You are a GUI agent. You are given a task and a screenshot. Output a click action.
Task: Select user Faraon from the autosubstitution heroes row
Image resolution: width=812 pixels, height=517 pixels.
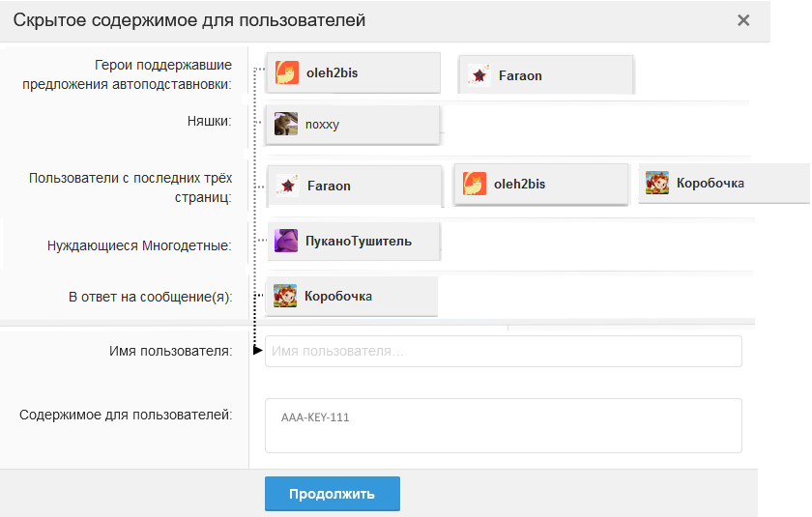[546, 75]
